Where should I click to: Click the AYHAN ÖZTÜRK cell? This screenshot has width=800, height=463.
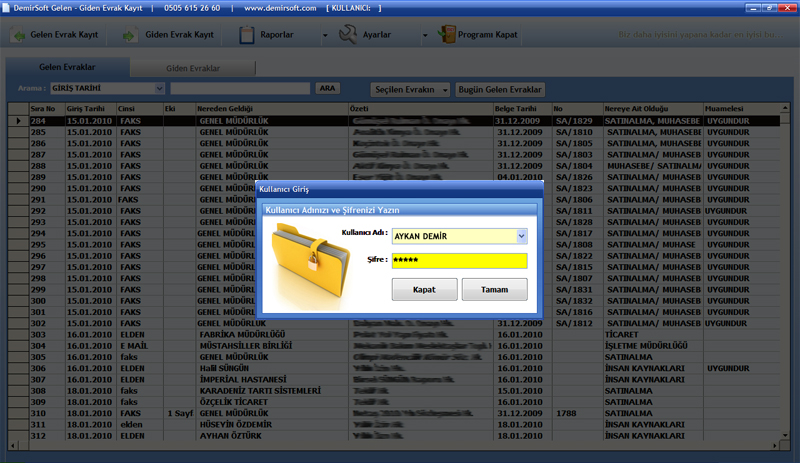[x=272, y=435]
